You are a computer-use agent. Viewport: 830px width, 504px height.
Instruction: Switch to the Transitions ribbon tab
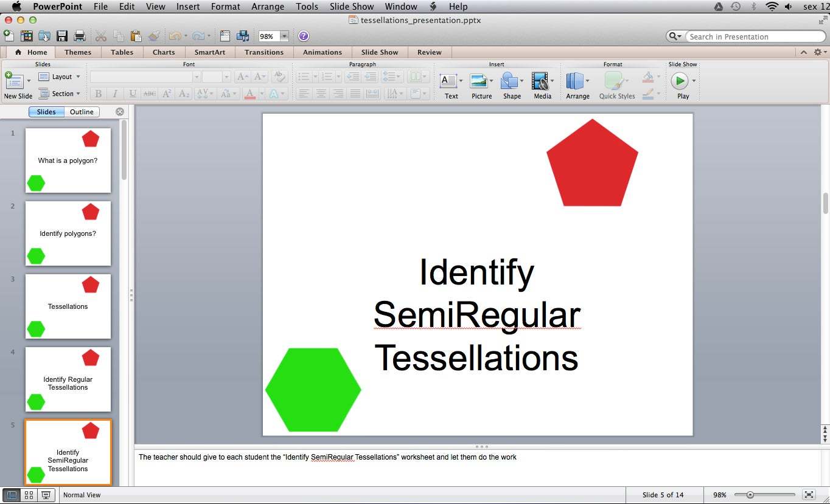(x=263, y=52)
